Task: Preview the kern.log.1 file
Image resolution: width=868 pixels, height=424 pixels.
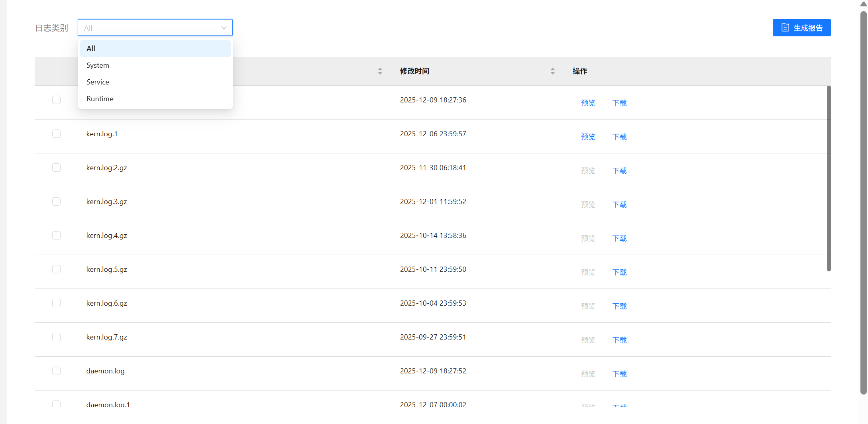Action: coord(588,137)
